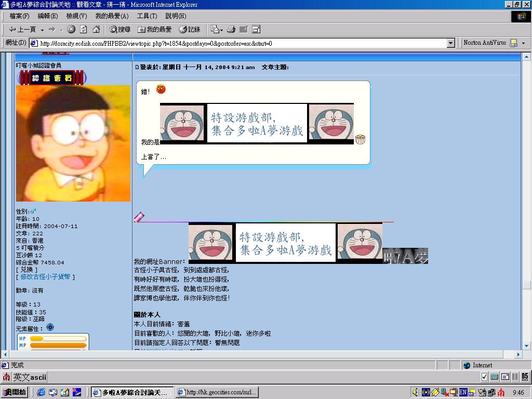Click the B5 encoding button on IME bar

pos(525,377)
